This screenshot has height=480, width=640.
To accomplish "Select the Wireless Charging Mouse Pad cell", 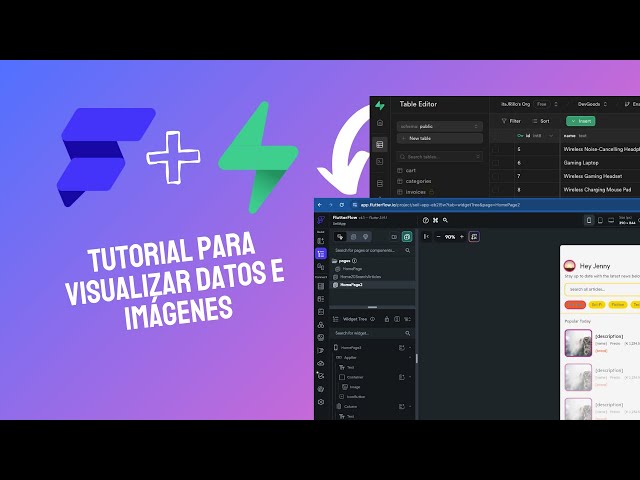I will coord(600,190).
